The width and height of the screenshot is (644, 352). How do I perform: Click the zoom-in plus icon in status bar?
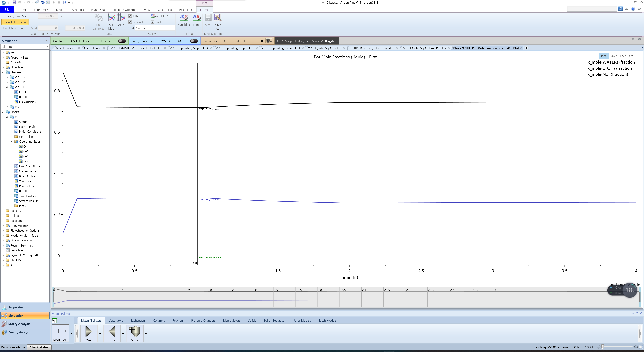tap(636, 347)
